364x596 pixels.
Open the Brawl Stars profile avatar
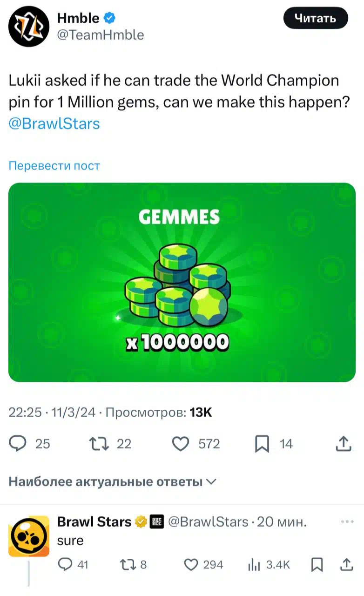click(29, 536)
